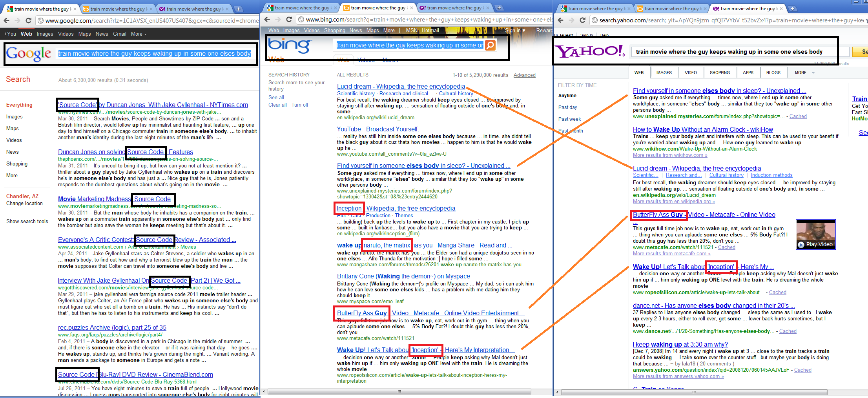The height and width of the screenshot is (398, 868).
Task: Expand the MORE tab arrow on Yahoo
Action: 813,73
